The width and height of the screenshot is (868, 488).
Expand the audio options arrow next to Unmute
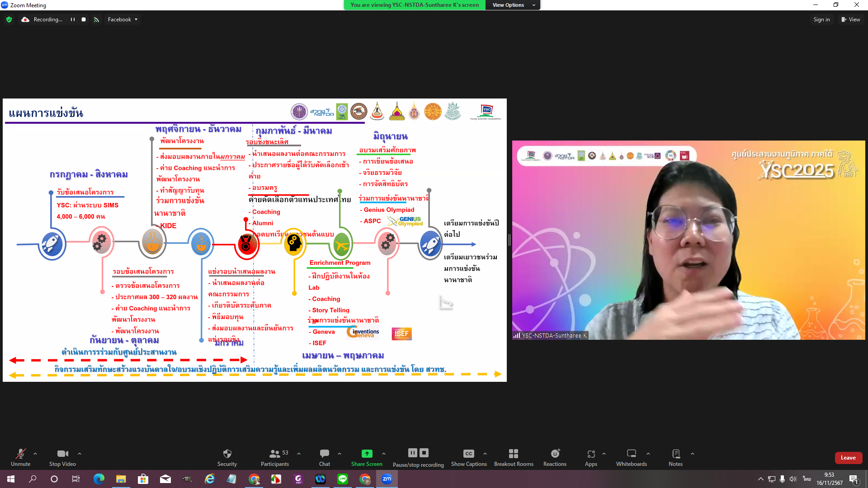coord(35,454)
